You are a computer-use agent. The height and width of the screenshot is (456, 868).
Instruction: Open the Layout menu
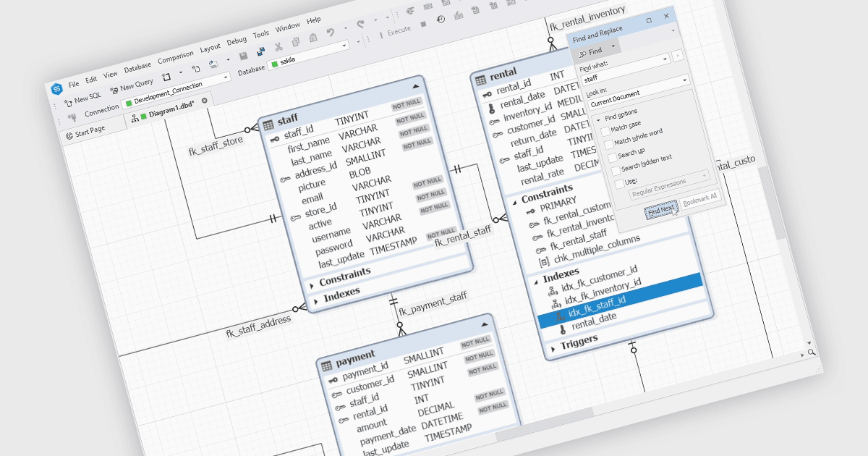(x=210, y=48)
